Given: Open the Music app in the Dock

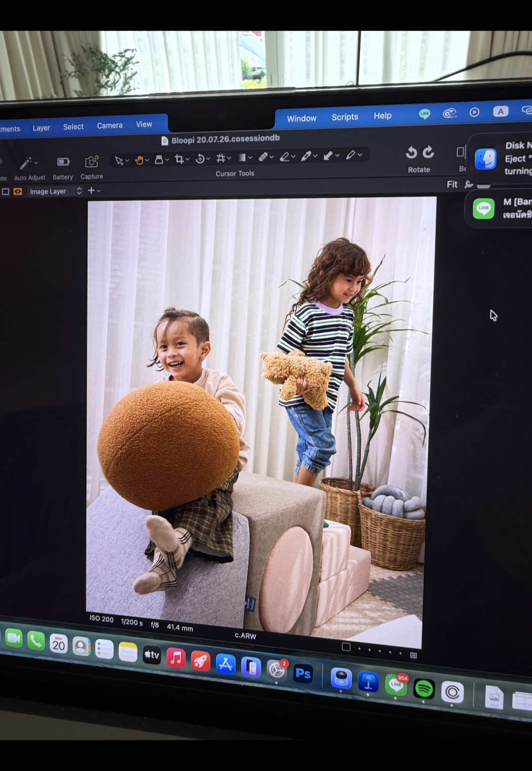Looking at the screenshot, I should (x=176, y=658).
